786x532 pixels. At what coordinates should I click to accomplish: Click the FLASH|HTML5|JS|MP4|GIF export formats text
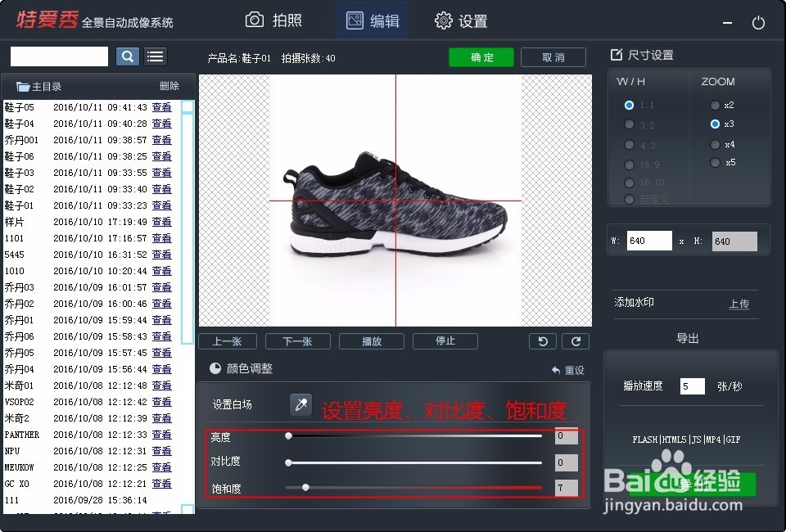point(686,440)
